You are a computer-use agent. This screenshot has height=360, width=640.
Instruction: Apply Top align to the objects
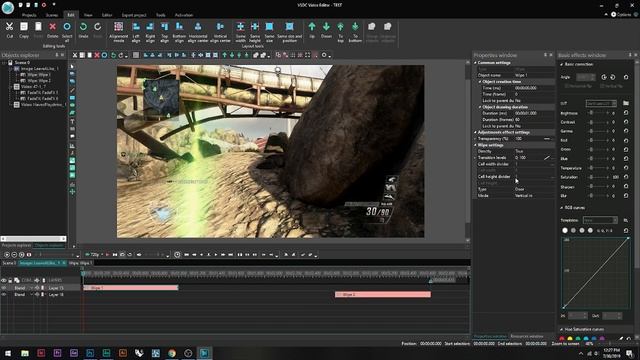click(x=164, y=31)
